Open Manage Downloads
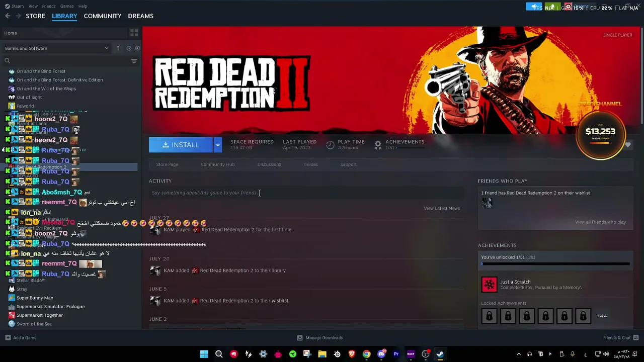644x362 pixels. [x=324, y=338]
